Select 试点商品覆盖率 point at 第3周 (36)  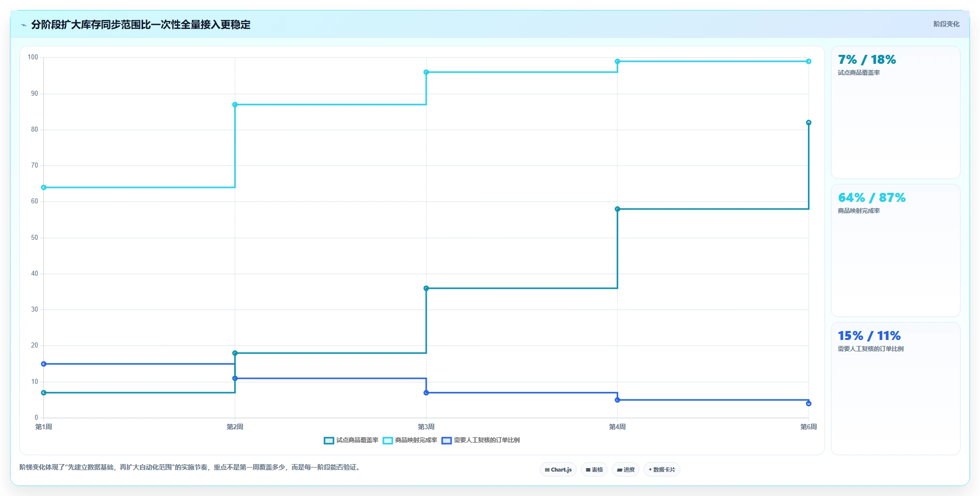tap(426, 288)
